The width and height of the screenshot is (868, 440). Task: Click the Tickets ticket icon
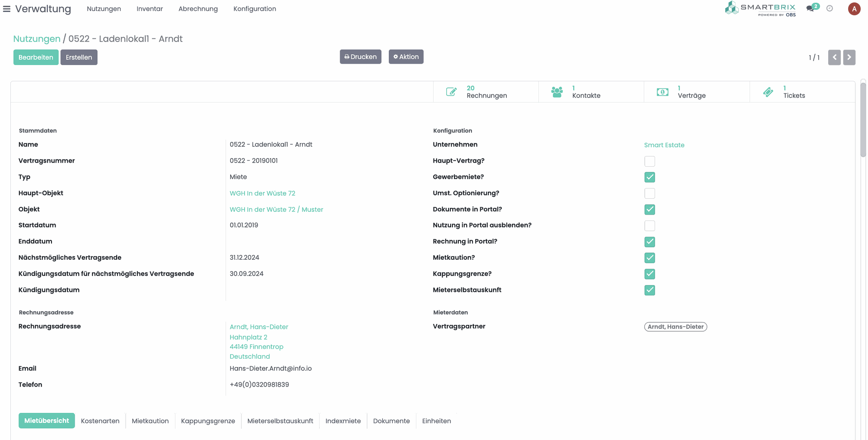click(768, 92)
